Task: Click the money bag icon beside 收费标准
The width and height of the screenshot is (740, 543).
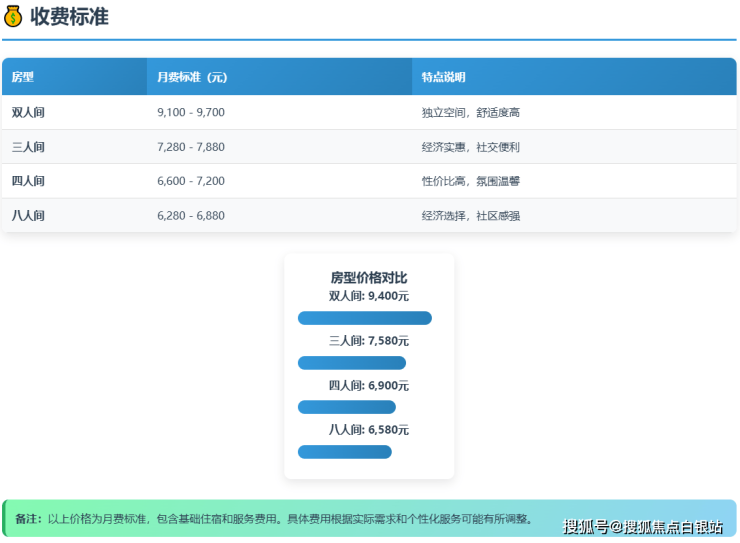Action: 13,17
